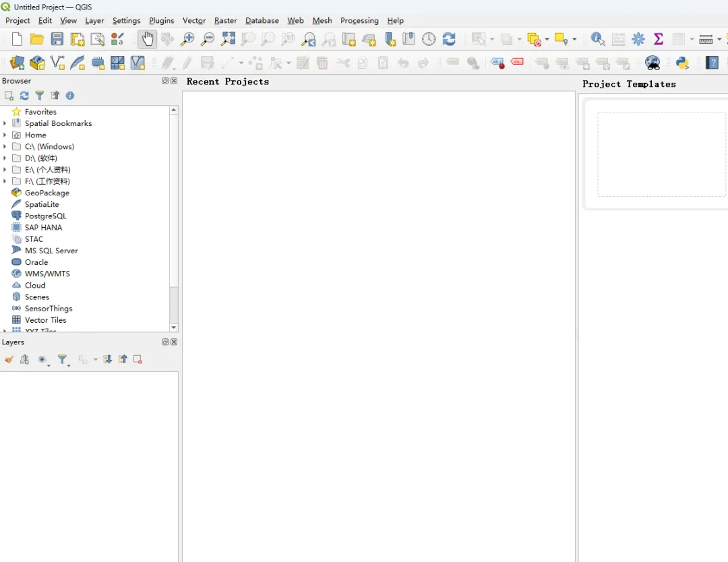Open the Processing menu
The image size is (728, 562).
pos(359,20)
